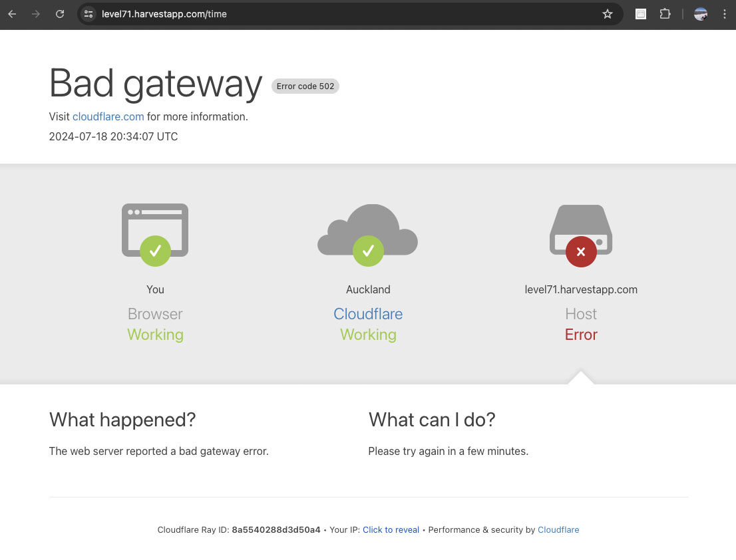Click the red Error status text

[x=581, y=335]
